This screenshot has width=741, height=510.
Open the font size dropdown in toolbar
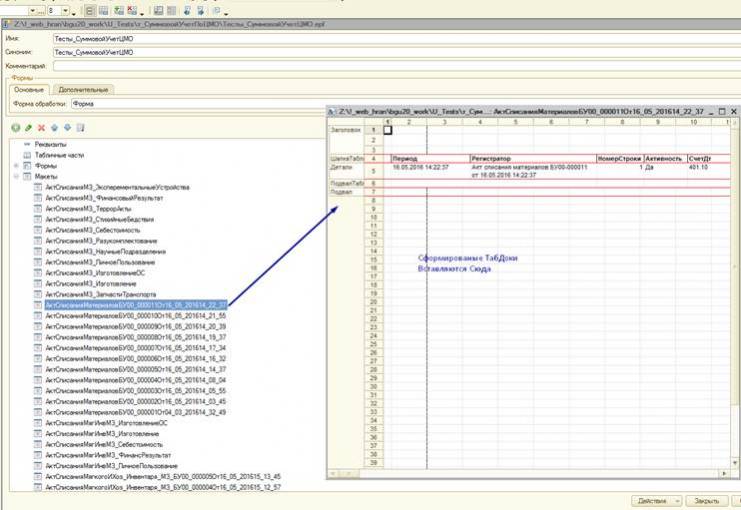pos(64,9)
